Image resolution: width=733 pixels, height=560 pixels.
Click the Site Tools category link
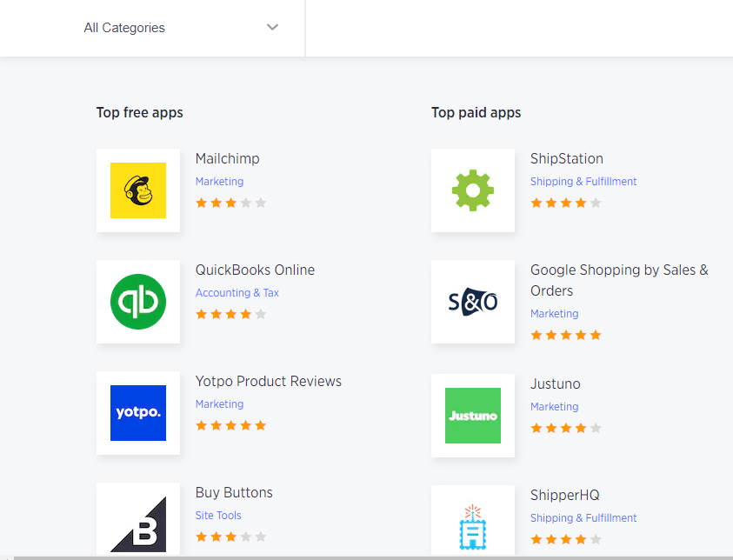coord(218,515)
